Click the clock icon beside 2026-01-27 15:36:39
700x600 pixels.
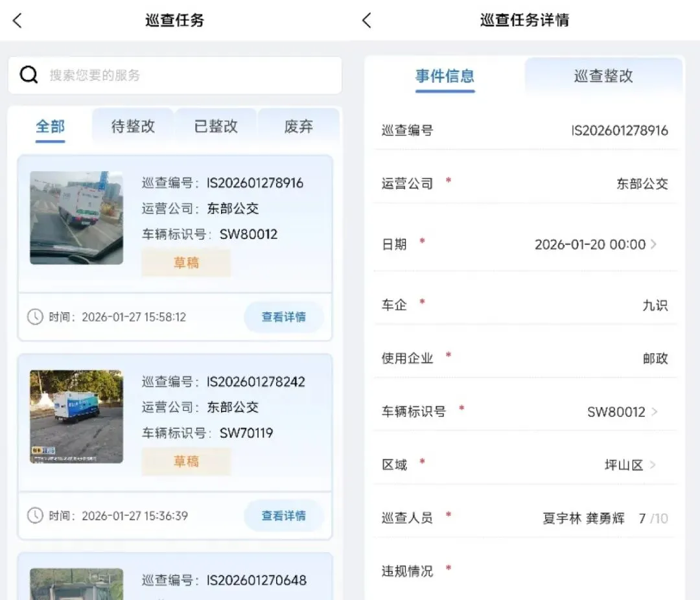click(35, 516)
